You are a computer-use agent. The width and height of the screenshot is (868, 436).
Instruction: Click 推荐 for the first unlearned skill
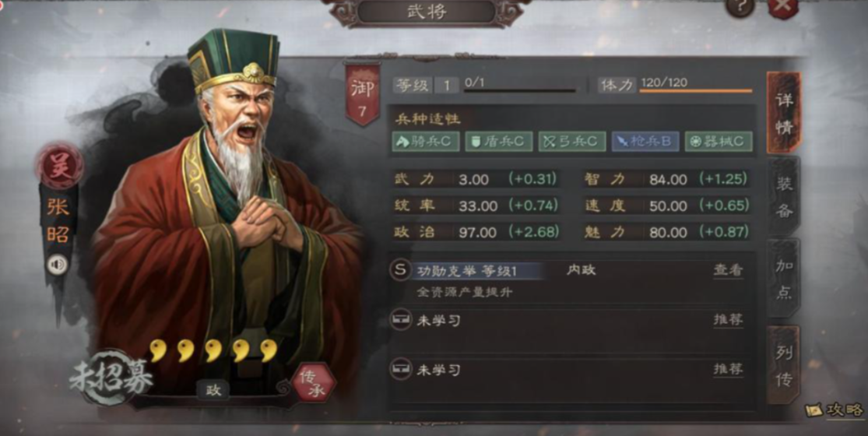click(x=728, y=320)
